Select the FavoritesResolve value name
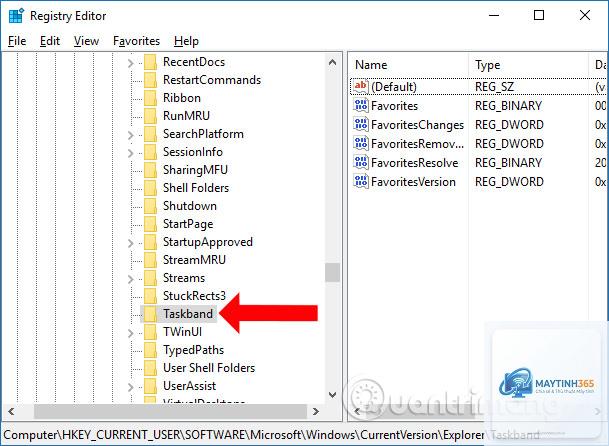Screen dimensions: 609x446 coord(414,163)
